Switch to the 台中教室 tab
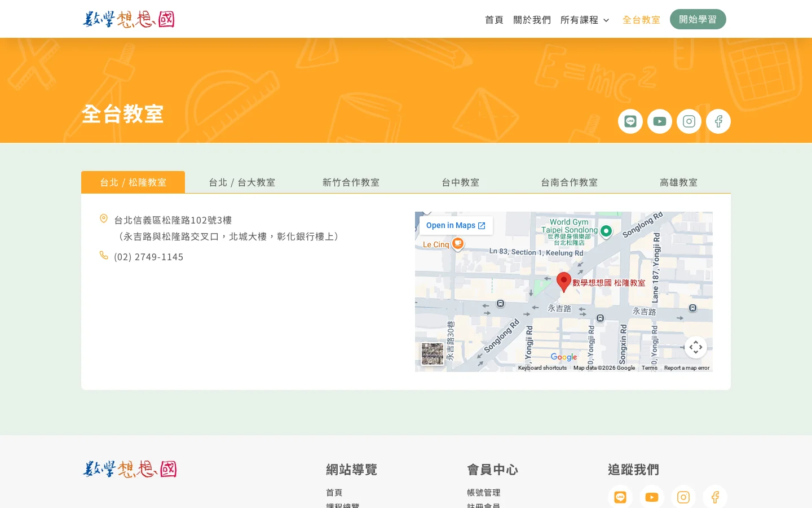This screenshot has height=508, width=812. (x=460, y=182)
